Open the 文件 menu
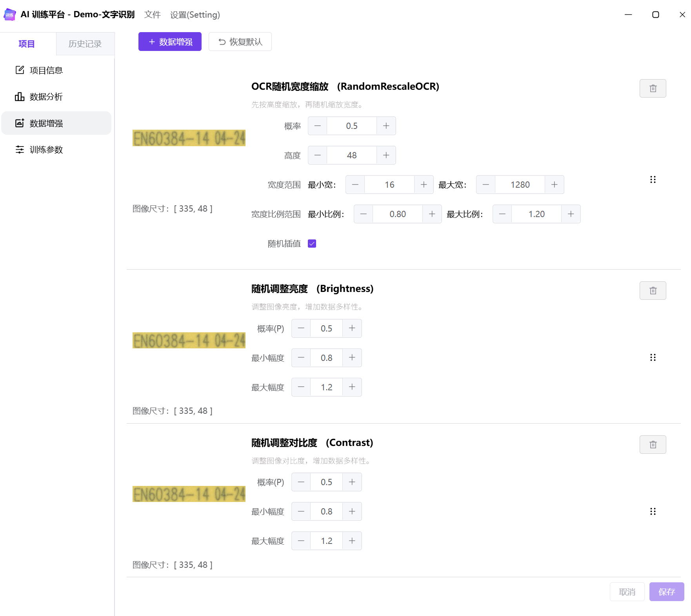The width and height of the screenshot is (691, 616). (152, 15)
